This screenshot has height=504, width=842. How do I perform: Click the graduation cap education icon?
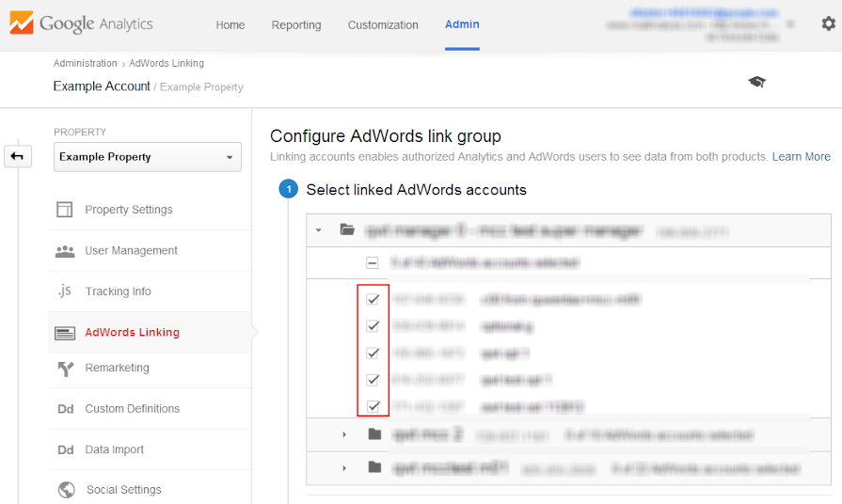pos(756,82)
